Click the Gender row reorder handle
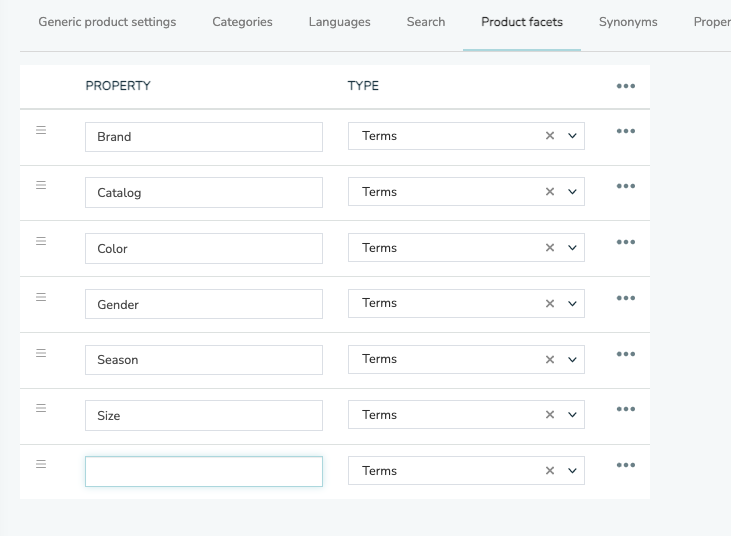Image resolution: width=731 pixels, height=536 pixels. click(41, 297)
